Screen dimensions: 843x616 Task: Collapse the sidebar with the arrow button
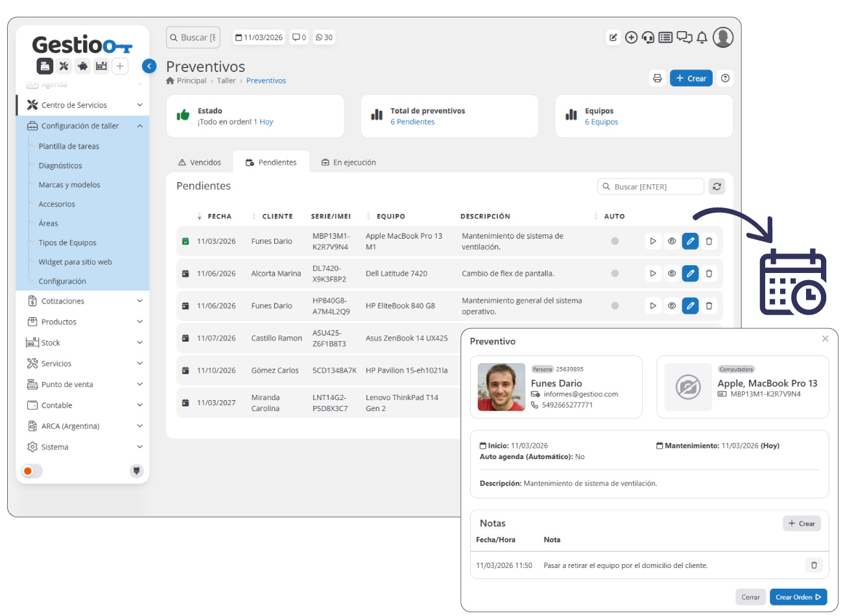click(149, 66)
